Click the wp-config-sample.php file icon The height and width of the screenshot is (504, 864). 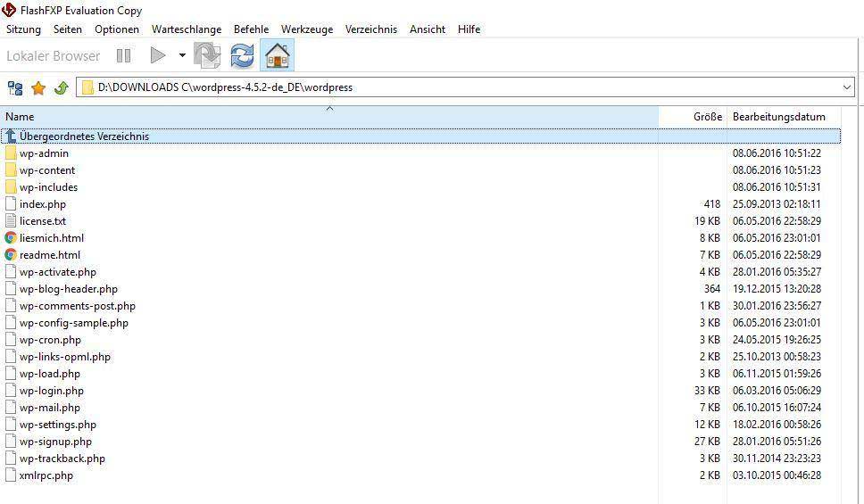[x=11, y=323]
